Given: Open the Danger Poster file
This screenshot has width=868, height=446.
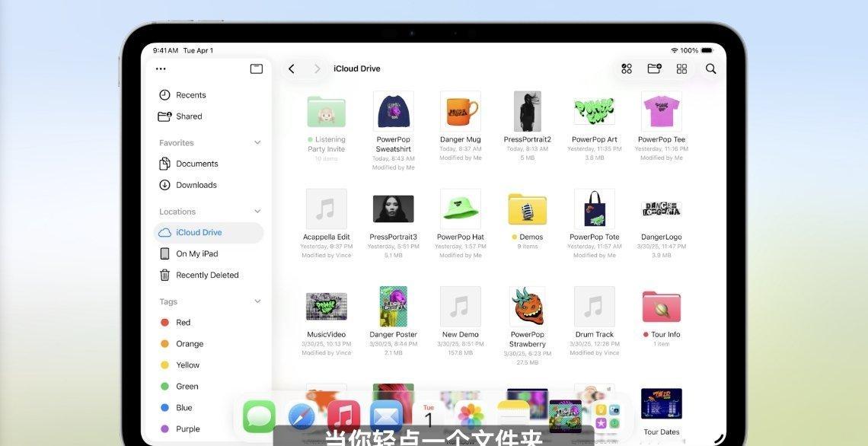Looking at the screenshot, I should (x=394, y=307).
